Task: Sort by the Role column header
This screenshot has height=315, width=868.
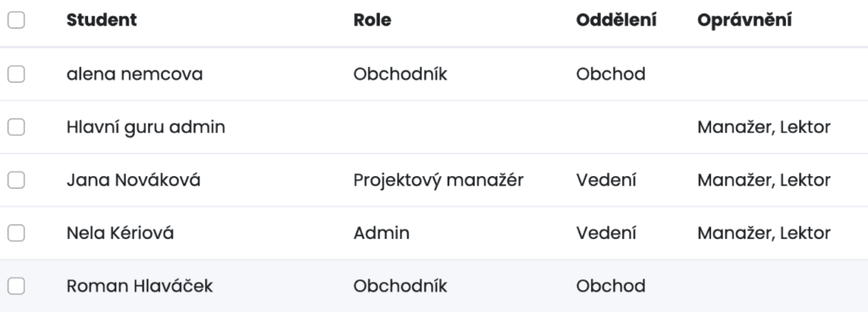Action: tap(372, 19)
